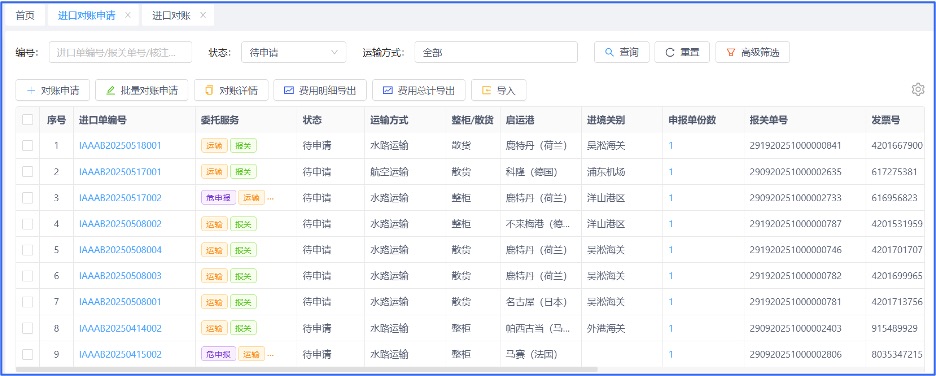Click 申报单份数 link in row 1
The width and height of the screenshot is (936, 376).
pyautogui.click(x=671, y=146)
